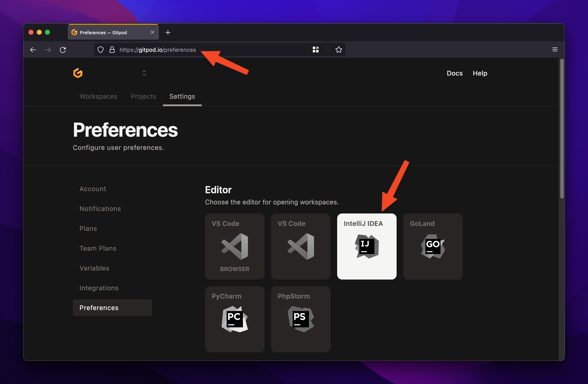Select the IntelliJ IDEA editor card

(367, 246)
